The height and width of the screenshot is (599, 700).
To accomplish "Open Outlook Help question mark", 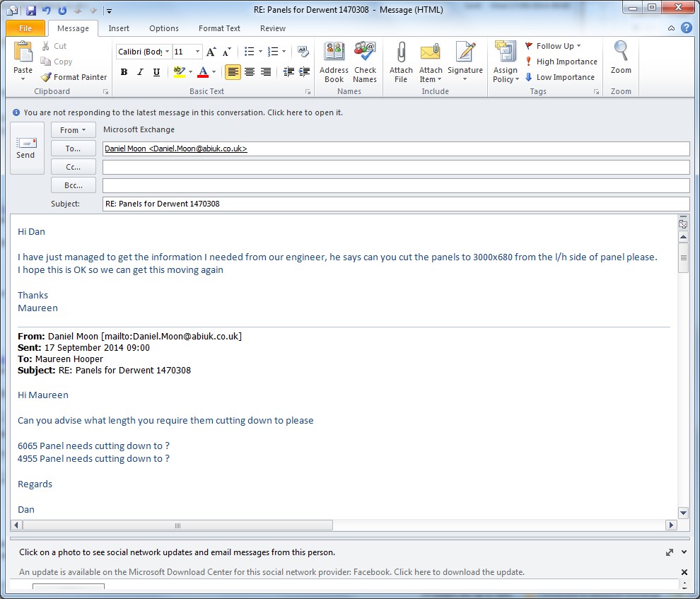I will (x=687, y=28).
